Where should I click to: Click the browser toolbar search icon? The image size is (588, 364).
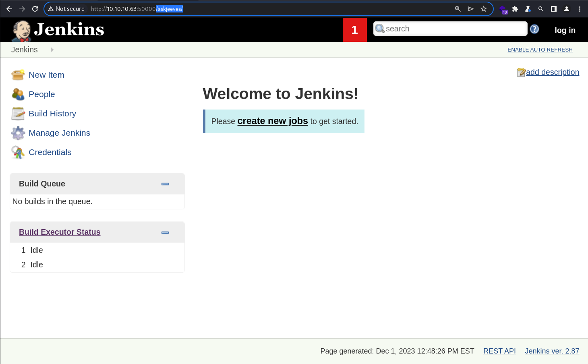541,9
